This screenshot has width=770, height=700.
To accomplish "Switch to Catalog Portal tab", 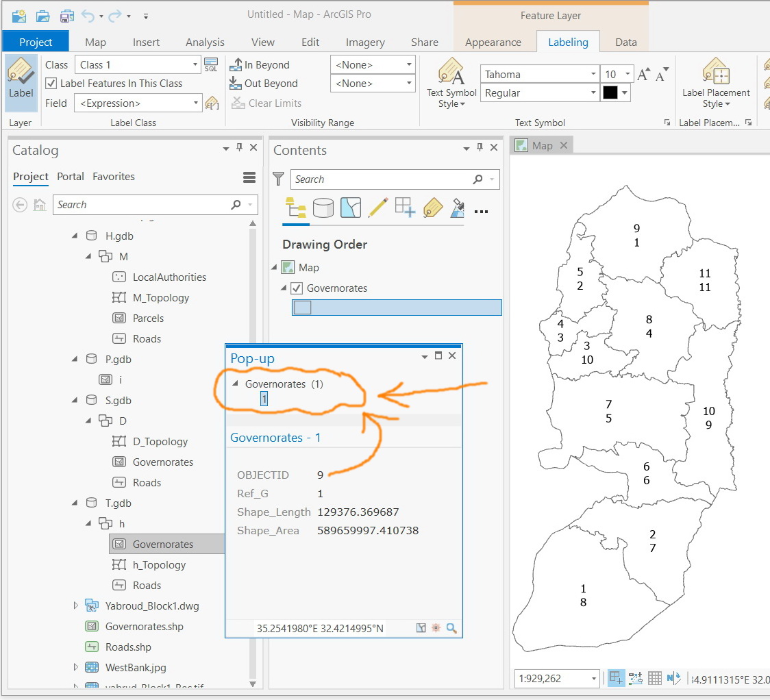I will coord(71,177).
